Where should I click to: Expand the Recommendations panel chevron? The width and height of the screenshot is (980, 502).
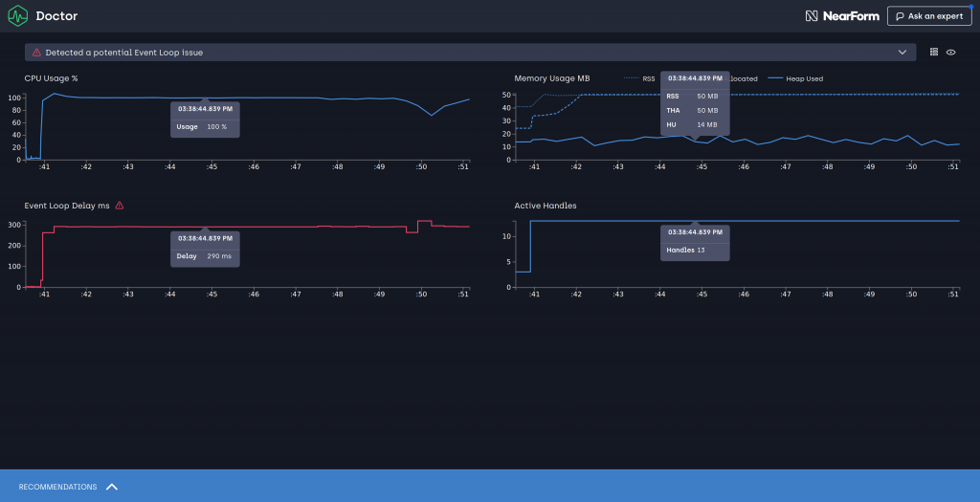[x=112, y=487]
